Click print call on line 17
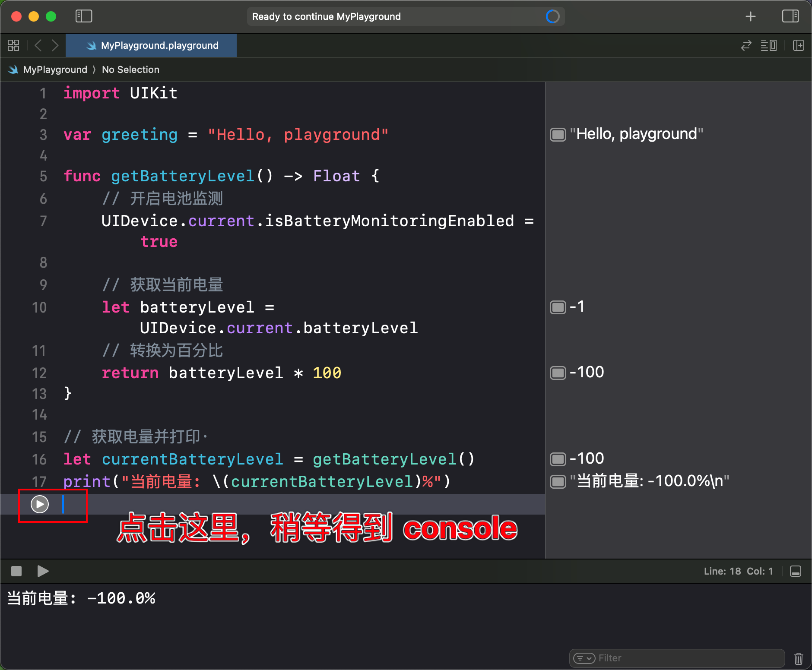Viewport: 812px width, 670px height. (x=87, y=482)
